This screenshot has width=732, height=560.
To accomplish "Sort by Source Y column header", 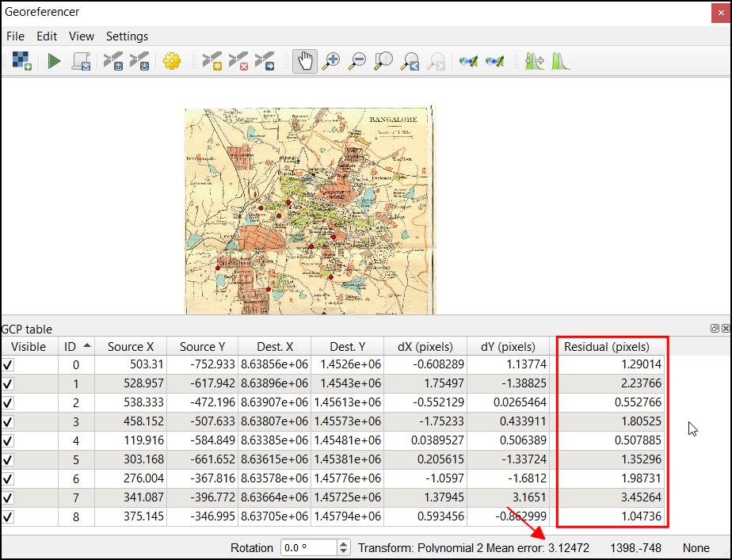I will pos(203,347).
